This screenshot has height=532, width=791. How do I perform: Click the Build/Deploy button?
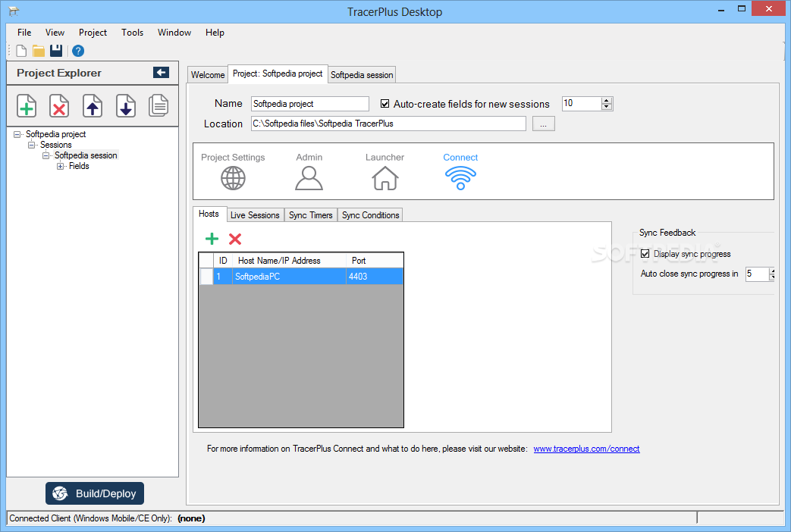click(x=95, y=493)
